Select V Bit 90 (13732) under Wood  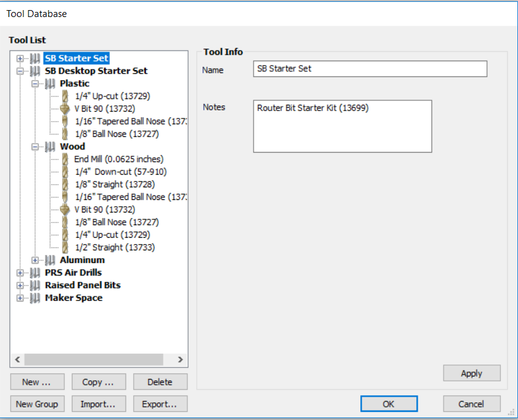pos(105,209)
